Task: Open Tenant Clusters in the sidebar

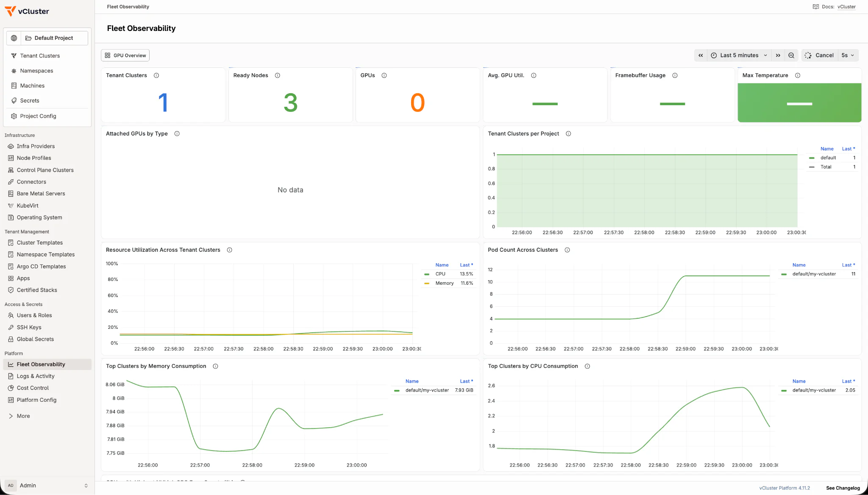Action: coord(40,56)
